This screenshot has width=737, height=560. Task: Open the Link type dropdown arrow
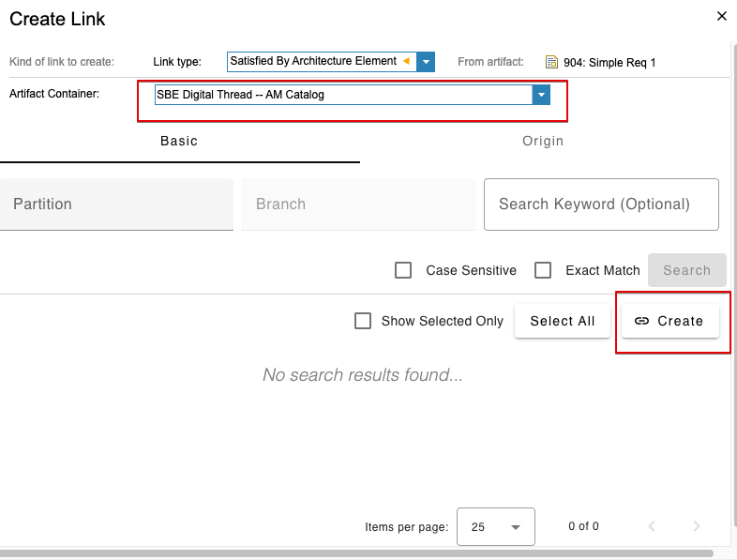pos(426,62)
